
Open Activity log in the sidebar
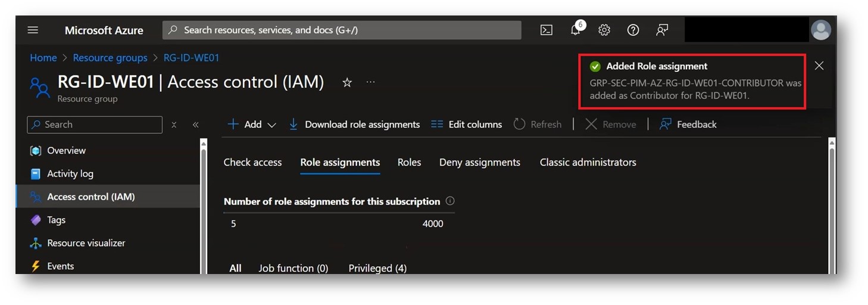70,174
